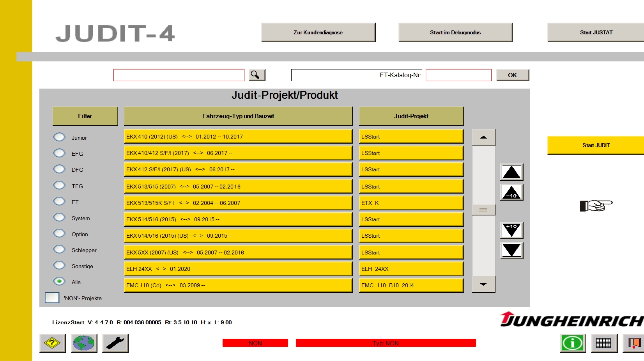Enable the 'NON'-Projekte checkbox
The height and width of the screenshot is (361, 644).
(53, 297)
